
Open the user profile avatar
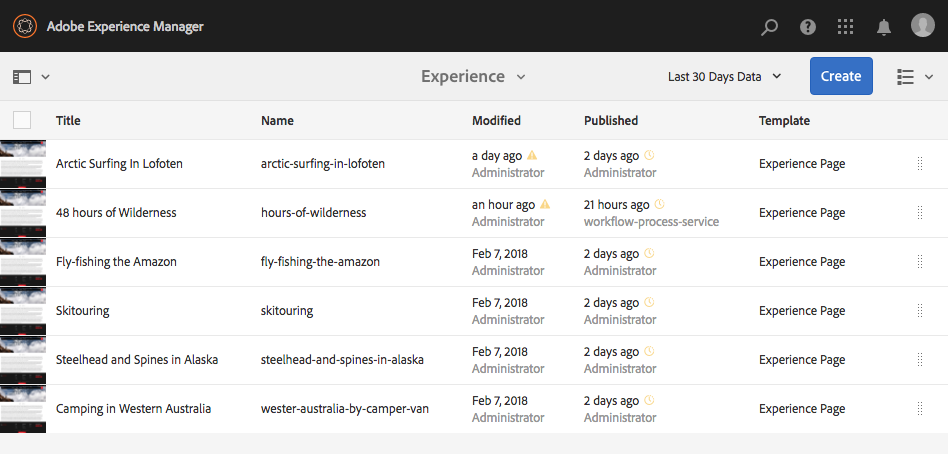coord(922,26)
